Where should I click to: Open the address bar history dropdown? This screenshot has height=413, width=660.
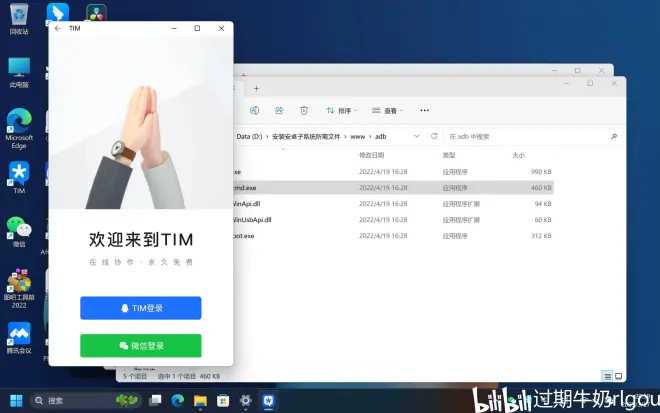pos(416,136)
